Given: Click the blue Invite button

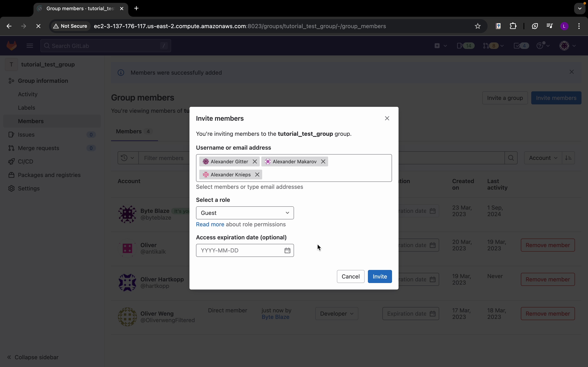Looking at the screenshot, I should pos(380,276).
